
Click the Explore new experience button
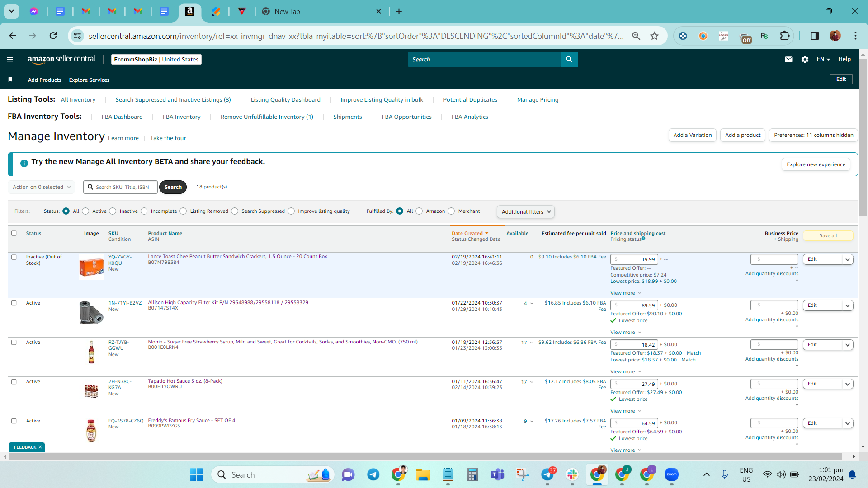point(816,164)
